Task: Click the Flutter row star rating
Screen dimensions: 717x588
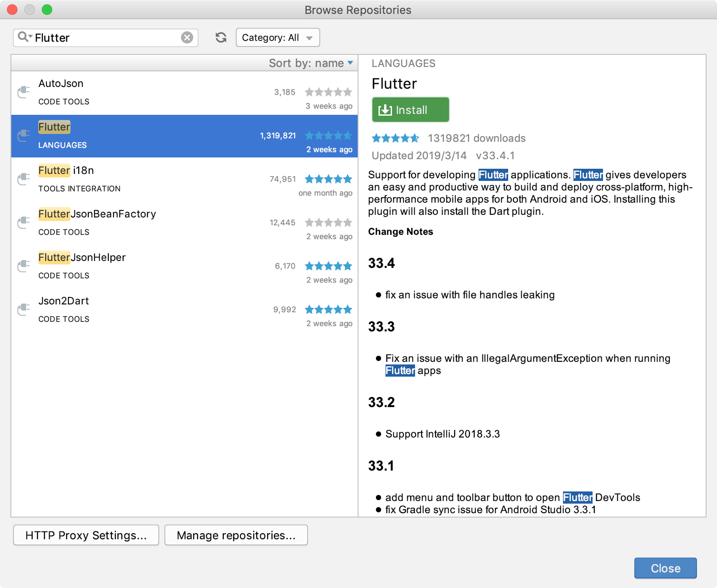Action: pos(328,135)
